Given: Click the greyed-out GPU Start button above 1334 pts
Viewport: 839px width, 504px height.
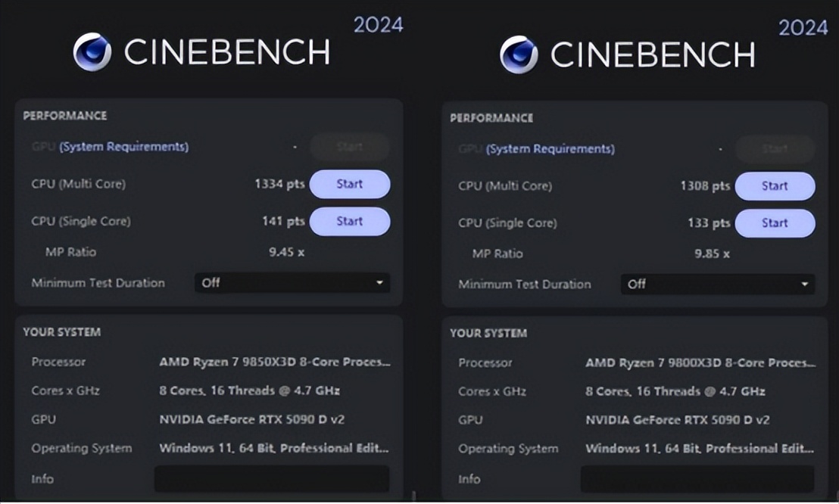Looking at the screenshot, I should click(349, 147).
